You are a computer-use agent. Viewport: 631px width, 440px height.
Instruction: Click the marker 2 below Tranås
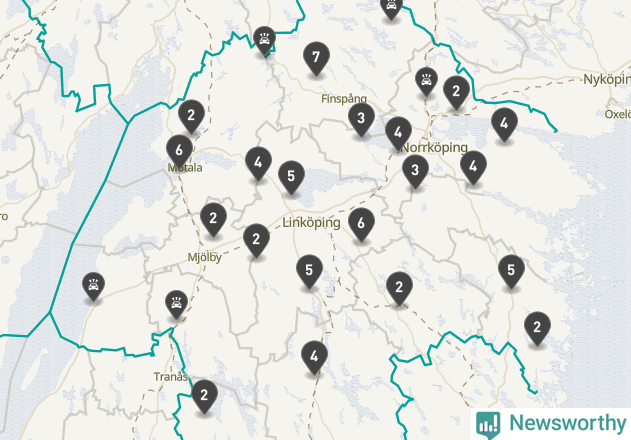pyautogui.click(x=204, y=397)
